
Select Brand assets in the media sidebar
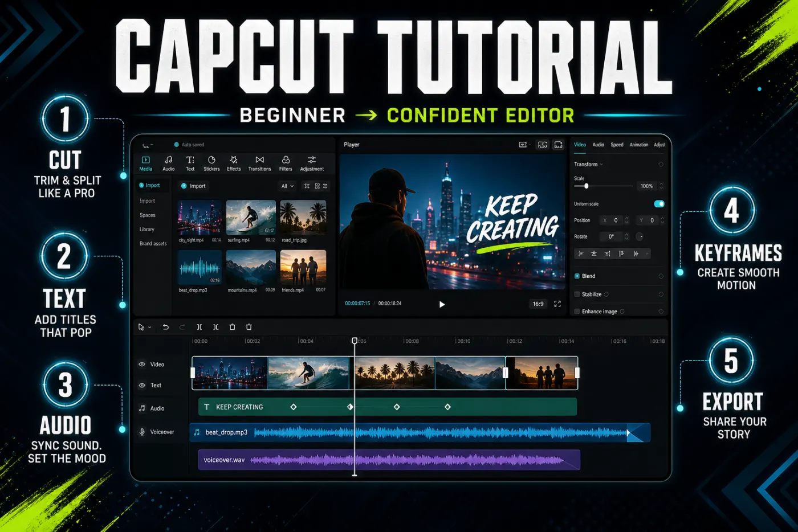153,244
